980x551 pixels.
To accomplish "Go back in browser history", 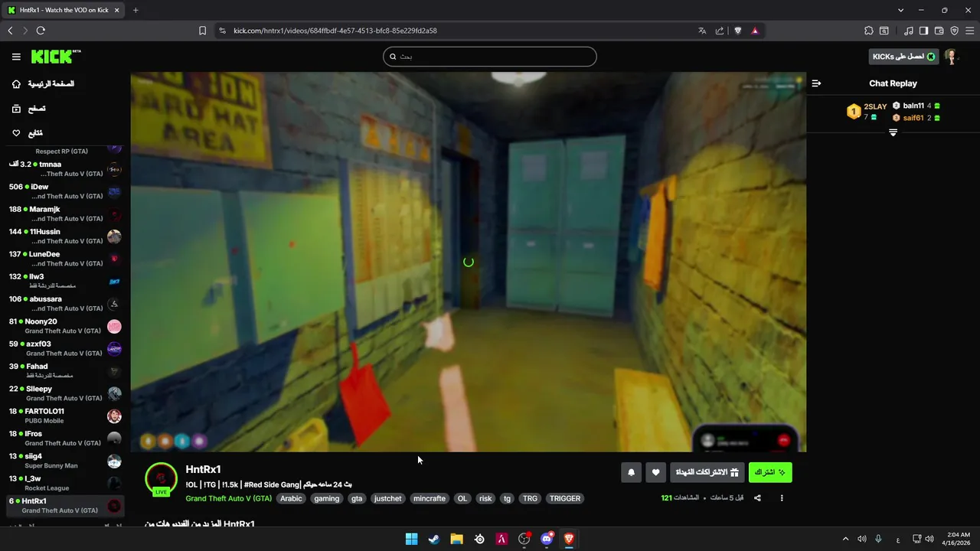I will pyautogui.click(x=10, y=31).
